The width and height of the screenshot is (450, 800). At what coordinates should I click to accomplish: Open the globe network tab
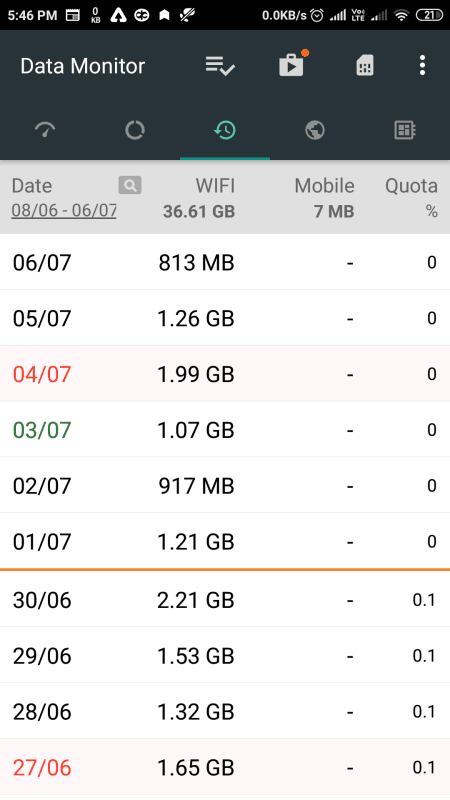(315, 130)
